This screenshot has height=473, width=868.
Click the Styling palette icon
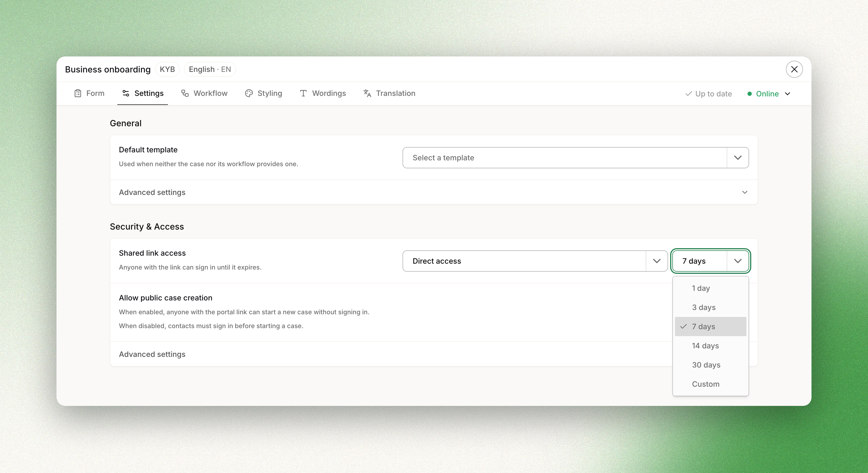point(249,93)
